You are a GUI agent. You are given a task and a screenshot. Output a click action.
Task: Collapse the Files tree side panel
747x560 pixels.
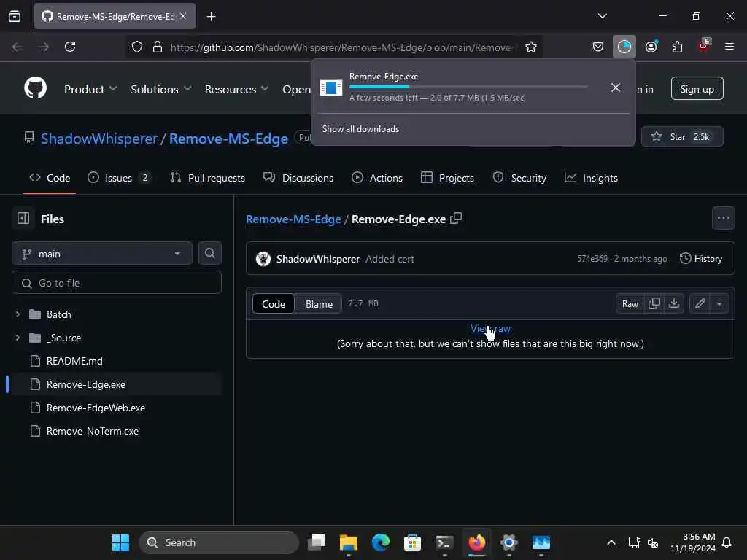point(23,218)
